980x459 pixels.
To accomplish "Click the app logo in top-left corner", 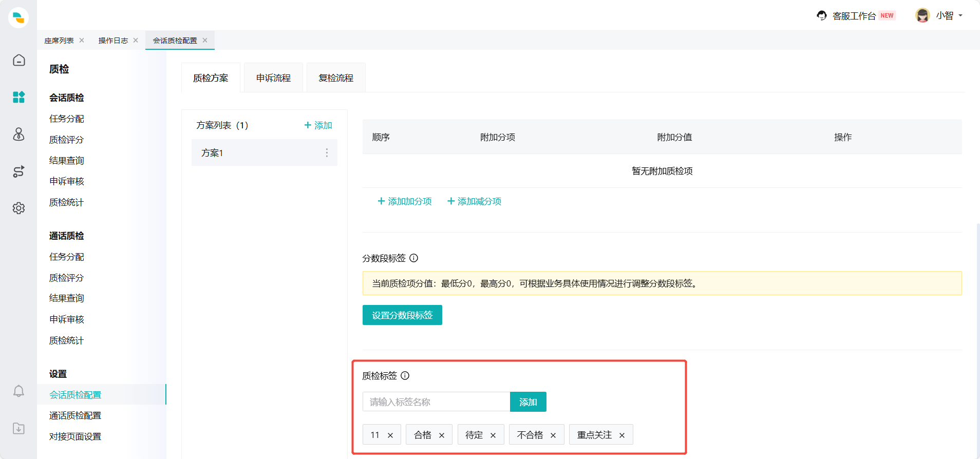I will point(18,17).
